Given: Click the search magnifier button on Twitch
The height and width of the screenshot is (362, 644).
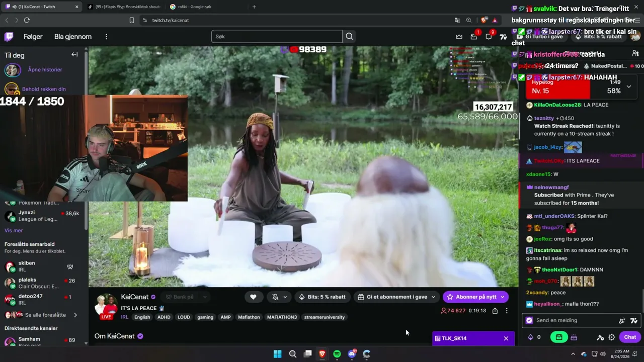Looking at the screenshot, I should 349,36.
